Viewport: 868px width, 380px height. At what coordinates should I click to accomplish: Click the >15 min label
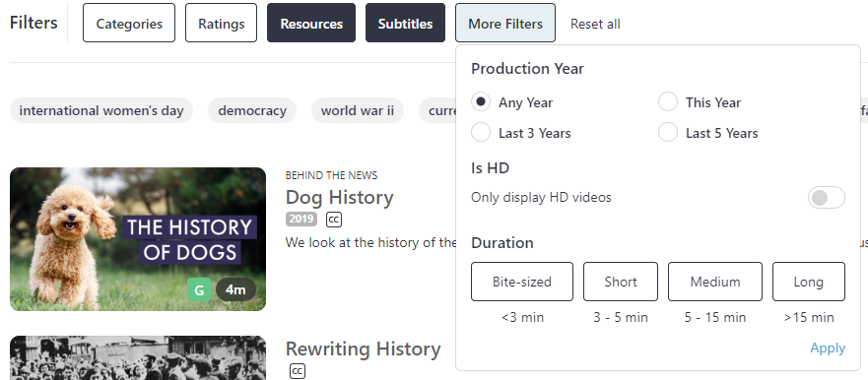point(809,318)
